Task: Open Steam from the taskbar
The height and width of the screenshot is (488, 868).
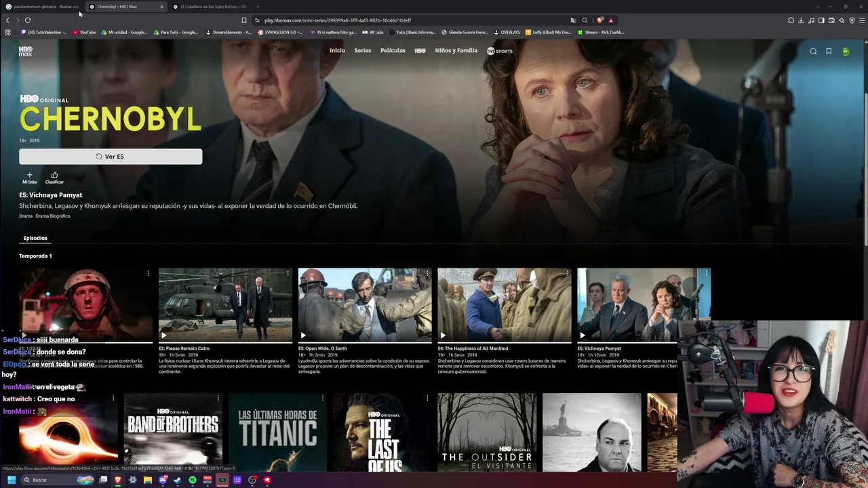Action: [x=178, y=480]
